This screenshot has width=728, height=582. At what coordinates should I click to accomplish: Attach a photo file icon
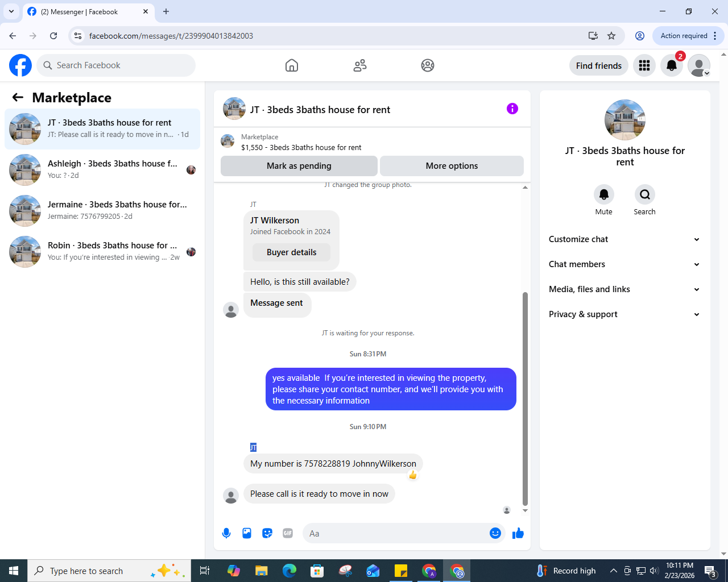pyautogui.click(x=247, y=533)
